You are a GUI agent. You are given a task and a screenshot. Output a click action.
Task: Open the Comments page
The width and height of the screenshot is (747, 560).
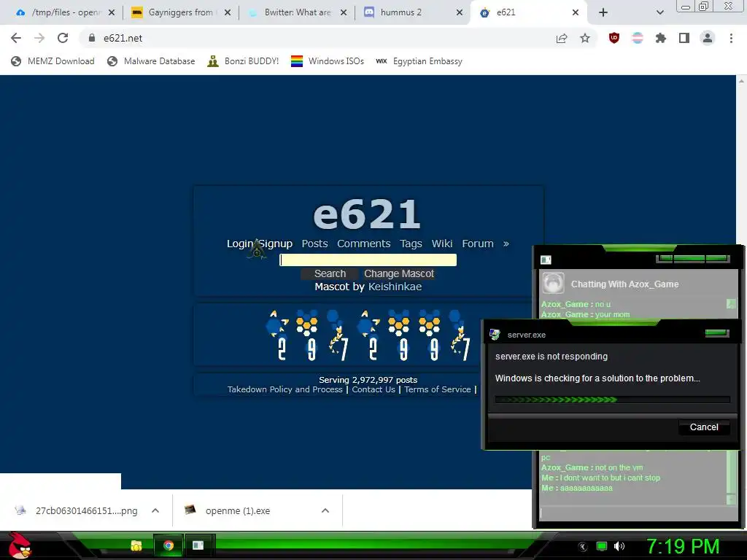363,244
